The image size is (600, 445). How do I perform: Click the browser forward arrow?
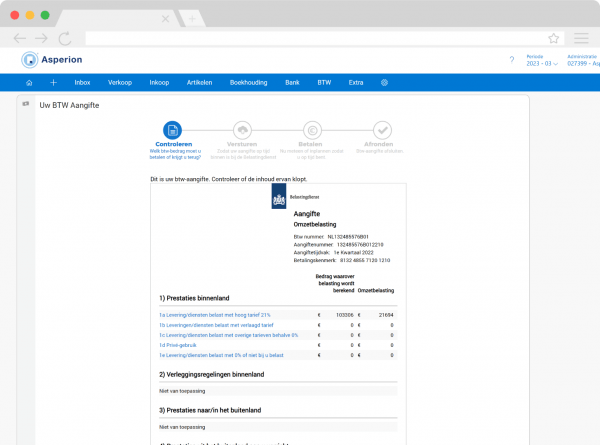tap(41, 38)
